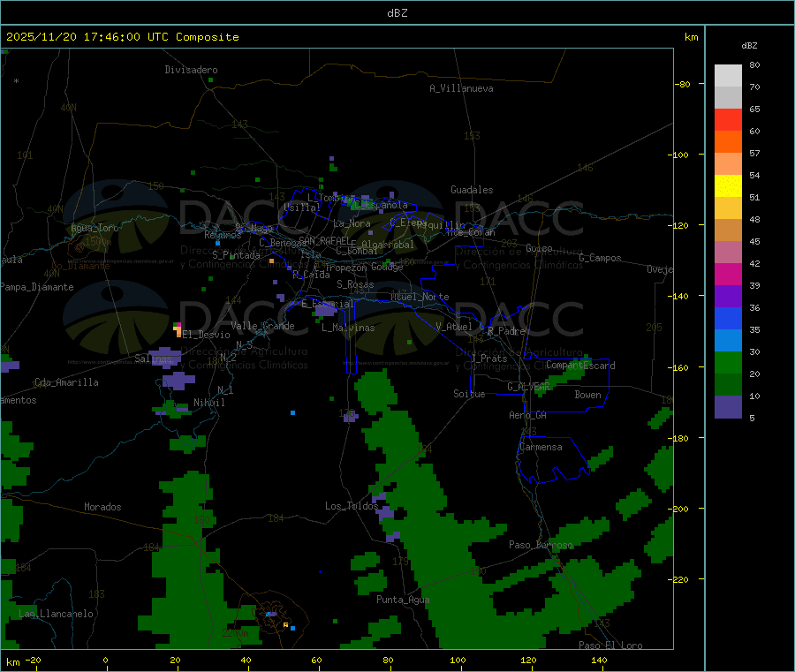This screenshot has height=672, width=795.
Task: Click the Lag.Llancanelo label
Action: point(56,614)
